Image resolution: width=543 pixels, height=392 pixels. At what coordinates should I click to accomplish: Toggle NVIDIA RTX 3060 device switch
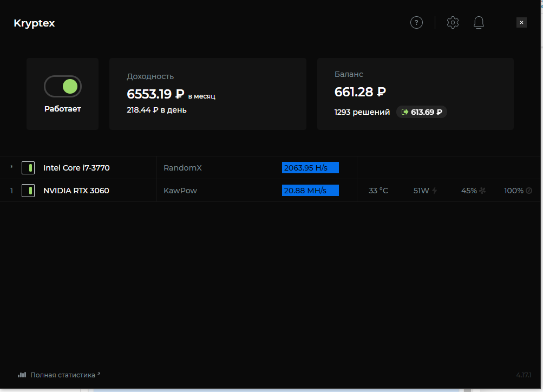coord(28,191)
